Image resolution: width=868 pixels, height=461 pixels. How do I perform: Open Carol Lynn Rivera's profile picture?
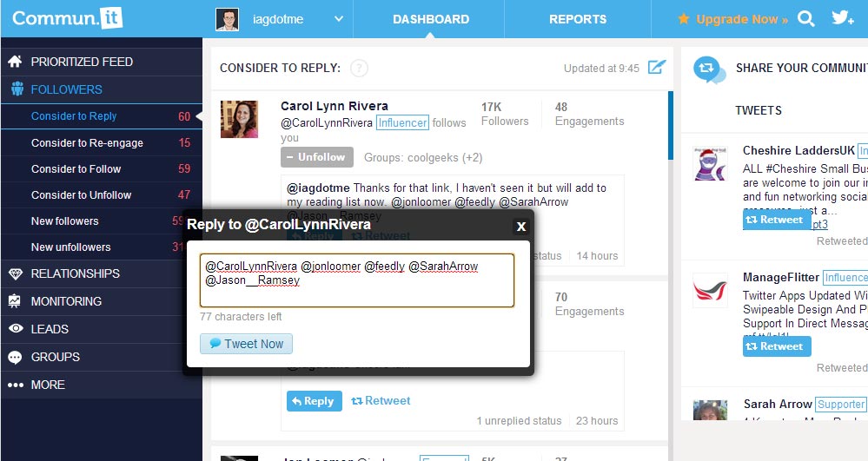click(239, 119)
